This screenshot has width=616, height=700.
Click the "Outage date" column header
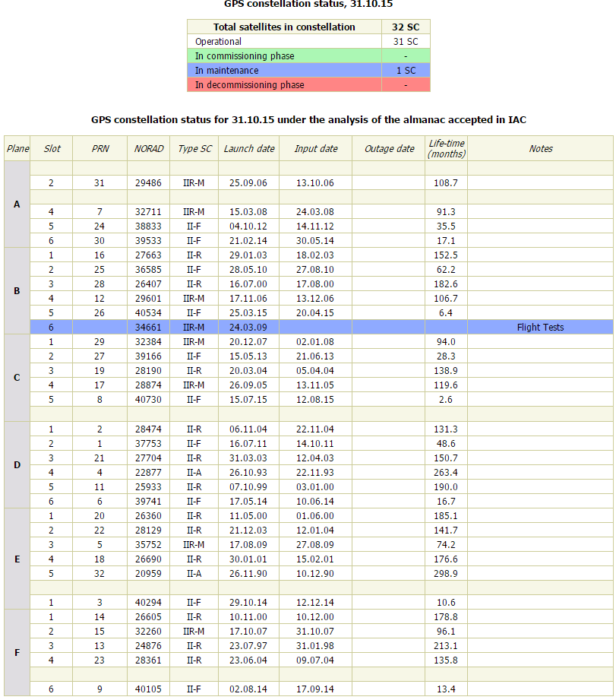pos(389,148)
